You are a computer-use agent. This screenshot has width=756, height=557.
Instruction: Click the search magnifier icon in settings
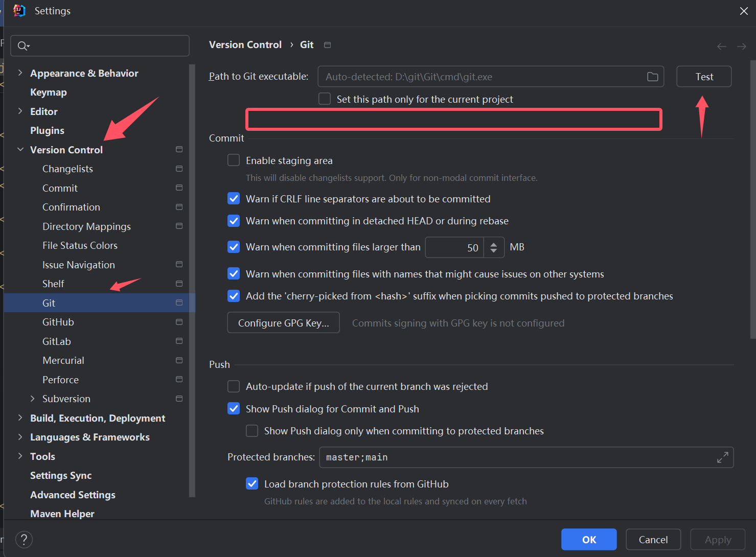[x=22, y=46]
